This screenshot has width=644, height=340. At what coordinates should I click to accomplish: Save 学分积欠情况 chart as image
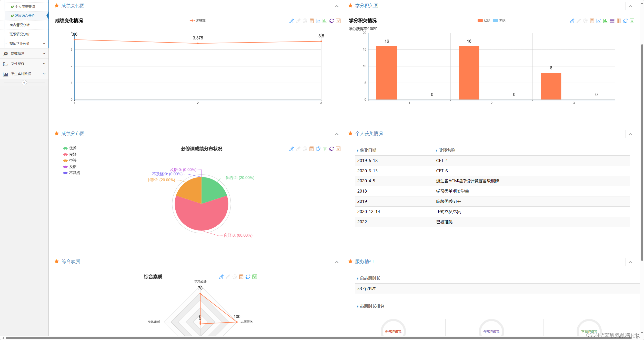[x=632, y=21]
